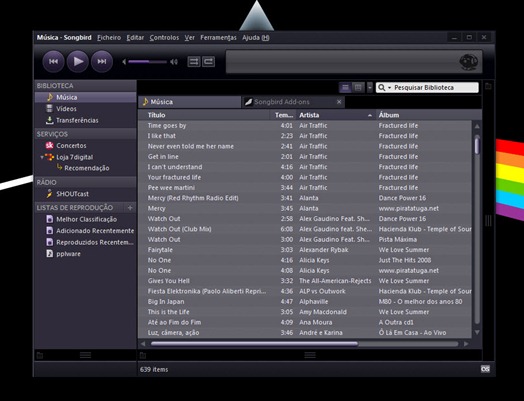Open Recomendação under 7digital
The image size is (524, 401).
point(87,168)
